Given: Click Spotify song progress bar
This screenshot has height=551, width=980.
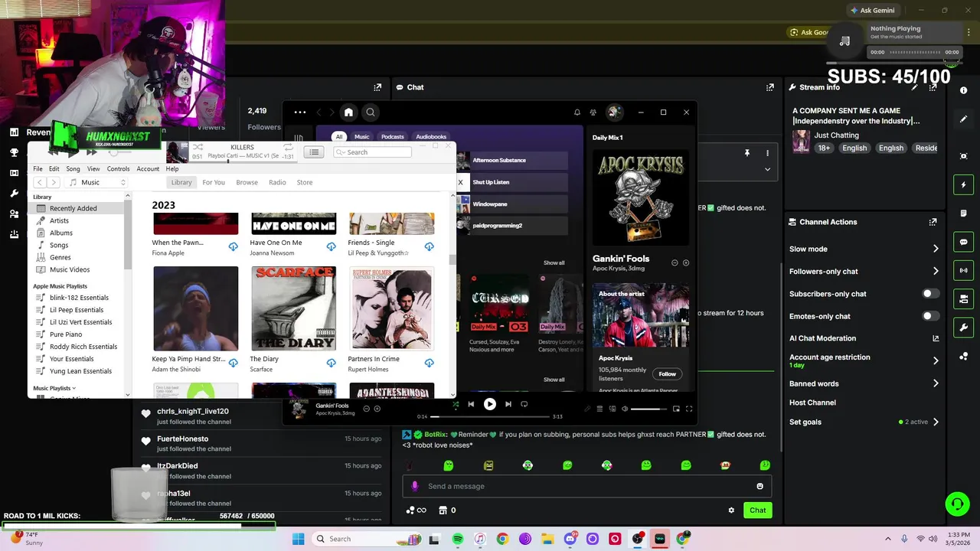Looking at the screenshot, I should coord(490,416).
